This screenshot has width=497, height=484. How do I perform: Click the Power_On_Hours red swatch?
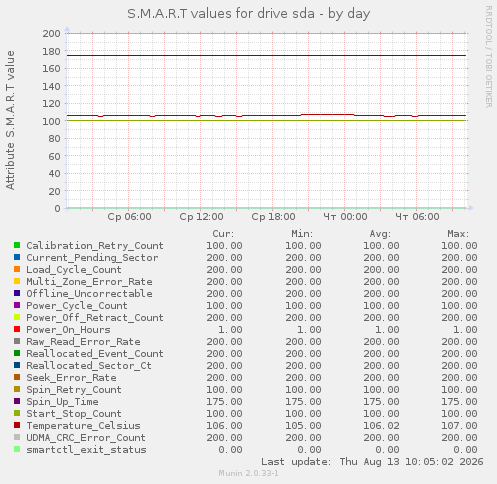click(17, 329)
